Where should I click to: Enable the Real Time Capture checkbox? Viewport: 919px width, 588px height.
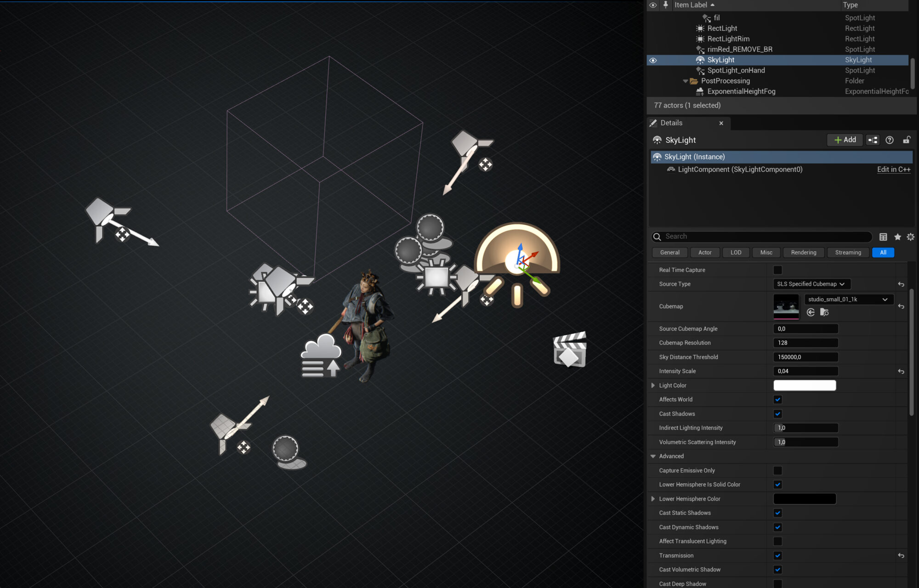click(x=777, y=270)
